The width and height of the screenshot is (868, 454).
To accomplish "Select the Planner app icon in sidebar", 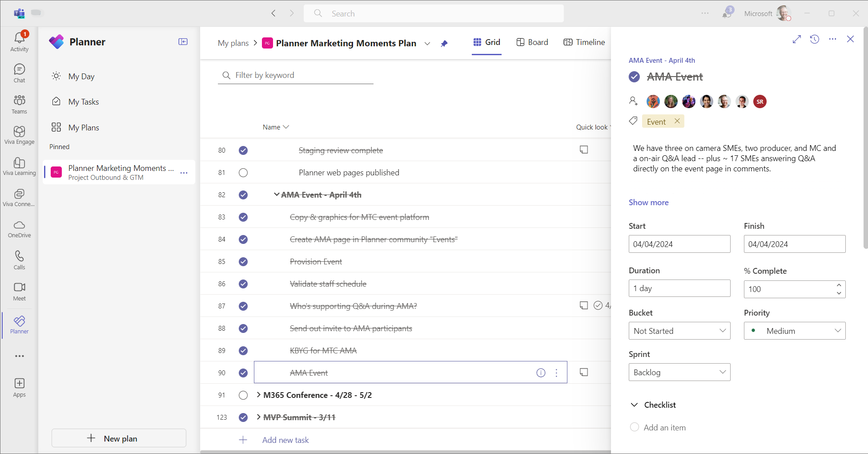I will coord(20,325).
